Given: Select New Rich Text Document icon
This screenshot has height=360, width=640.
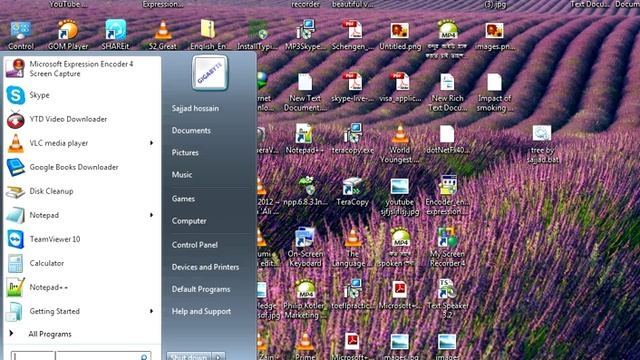Looking at the screenshot, I should [447, 92].
